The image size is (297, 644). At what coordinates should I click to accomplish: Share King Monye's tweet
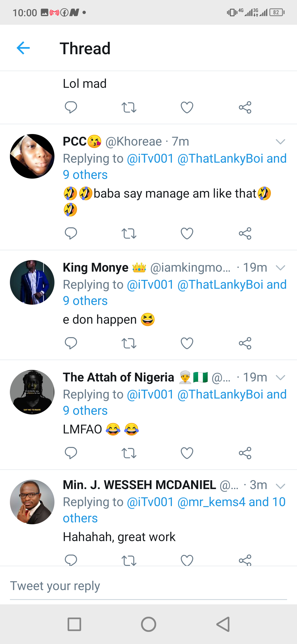point(245,343)
